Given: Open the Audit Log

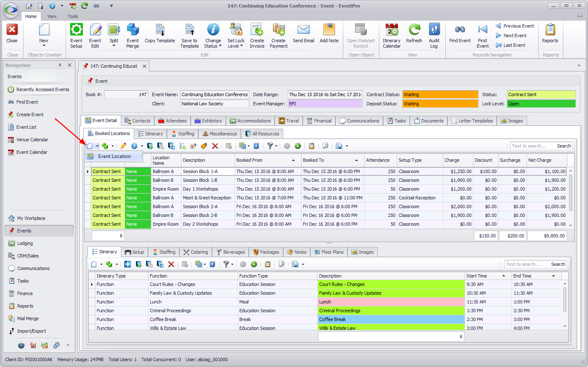Looking at the screenshot, I should click(434, 36).
